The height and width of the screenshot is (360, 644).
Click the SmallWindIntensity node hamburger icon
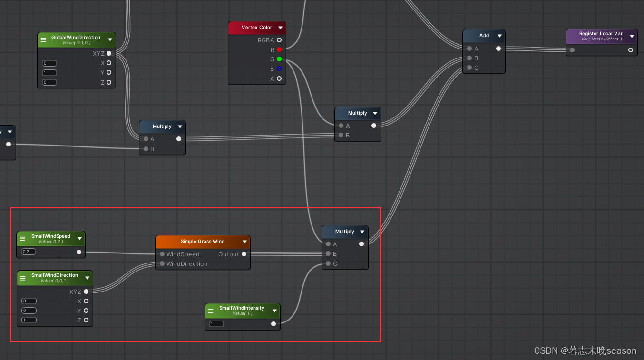[x=211, y=311]
